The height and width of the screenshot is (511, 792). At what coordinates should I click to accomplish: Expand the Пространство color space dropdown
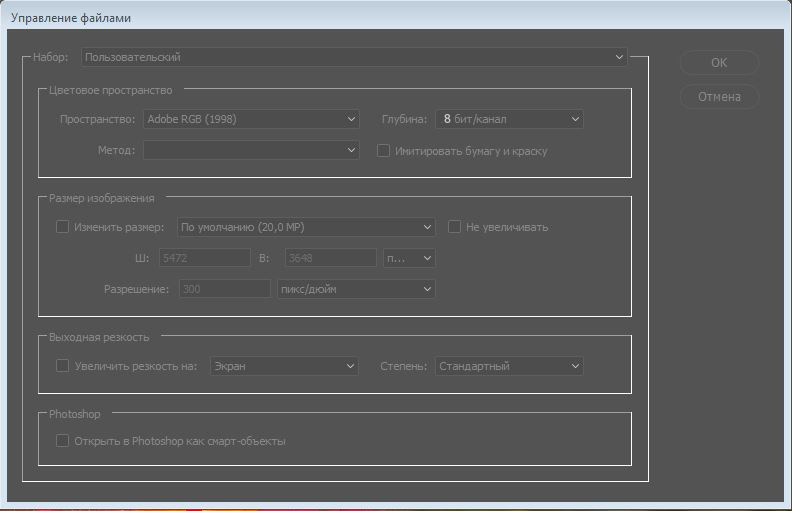[x=250, y=119]
